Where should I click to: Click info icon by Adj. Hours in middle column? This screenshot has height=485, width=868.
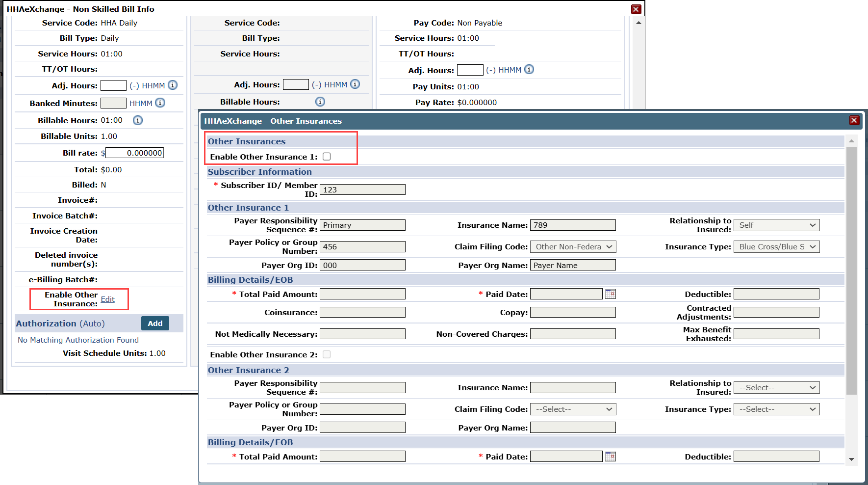click(355, 84)
